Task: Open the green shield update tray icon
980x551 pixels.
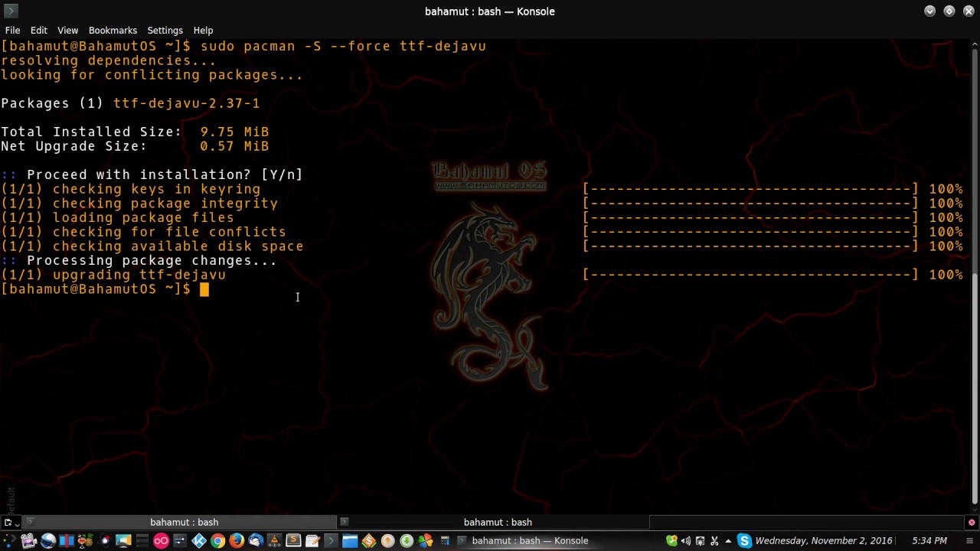Action: 671,541
